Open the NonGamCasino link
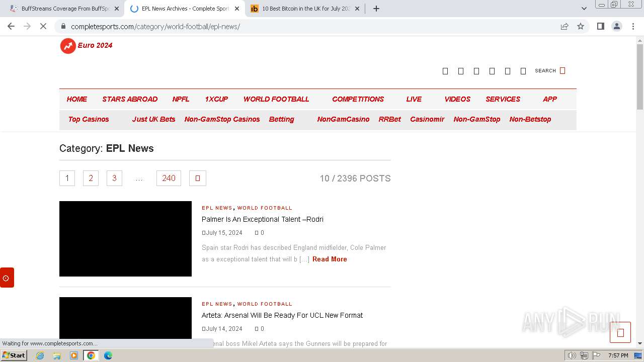The width and height of the screenshot is (644, 362). pos(343,119)
